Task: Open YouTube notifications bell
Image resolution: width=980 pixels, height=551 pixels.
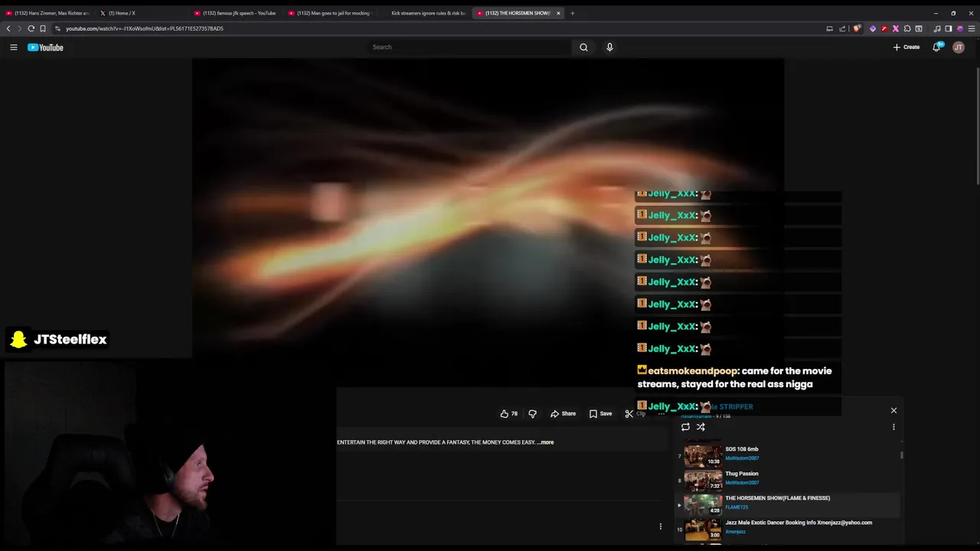Action: click(936, 47)
